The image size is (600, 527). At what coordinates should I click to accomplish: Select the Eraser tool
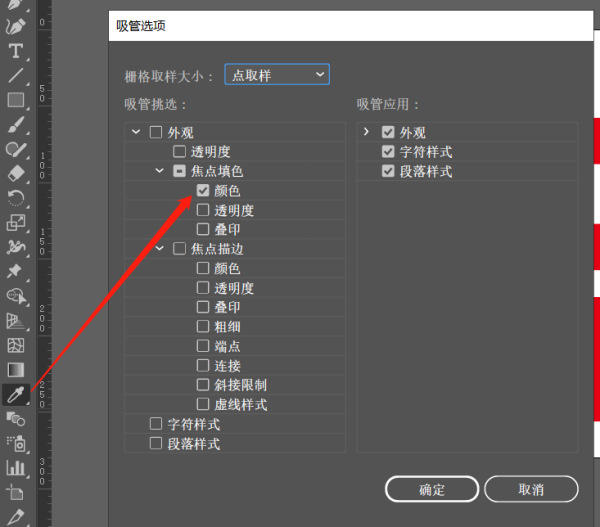tap(16, 174)
